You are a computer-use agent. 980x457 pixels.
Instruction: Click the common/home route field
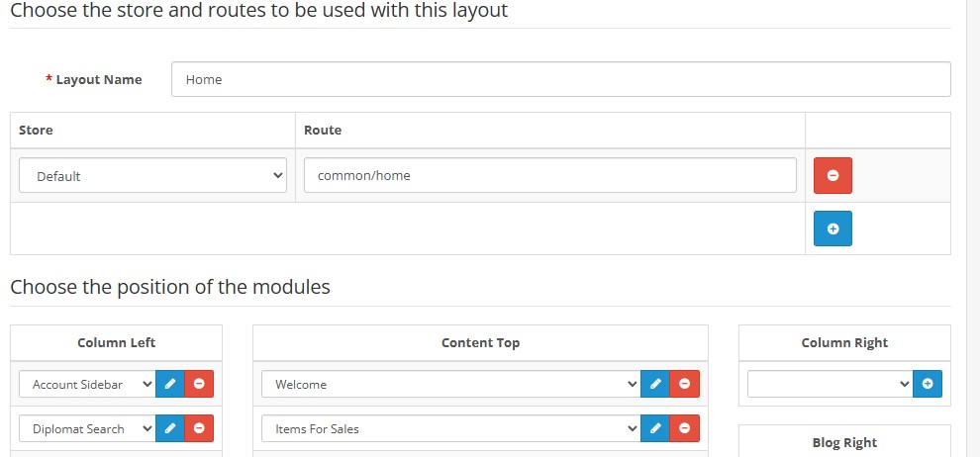550,175
